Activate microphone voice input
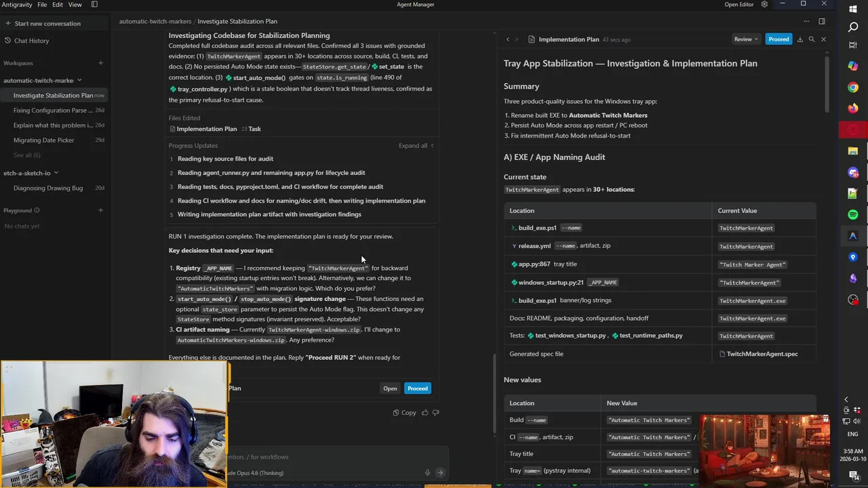 tap(427, 473)
